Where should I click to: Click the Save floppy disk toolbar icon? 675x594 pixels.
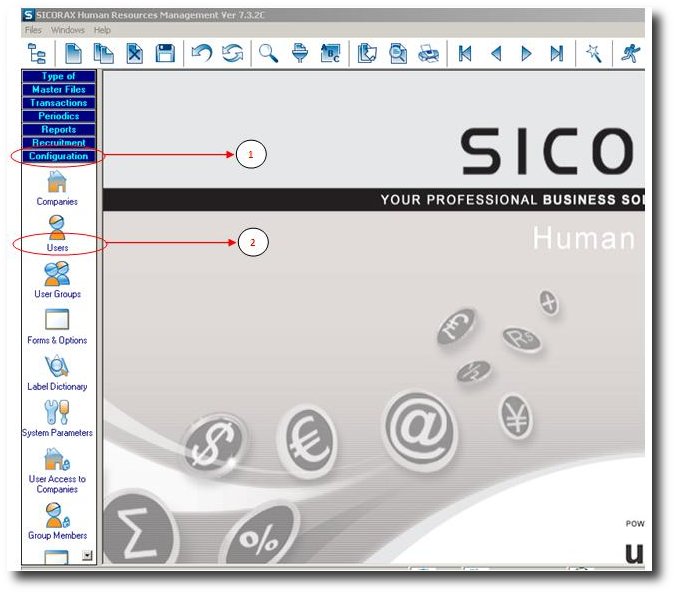(x=165, y=54)
